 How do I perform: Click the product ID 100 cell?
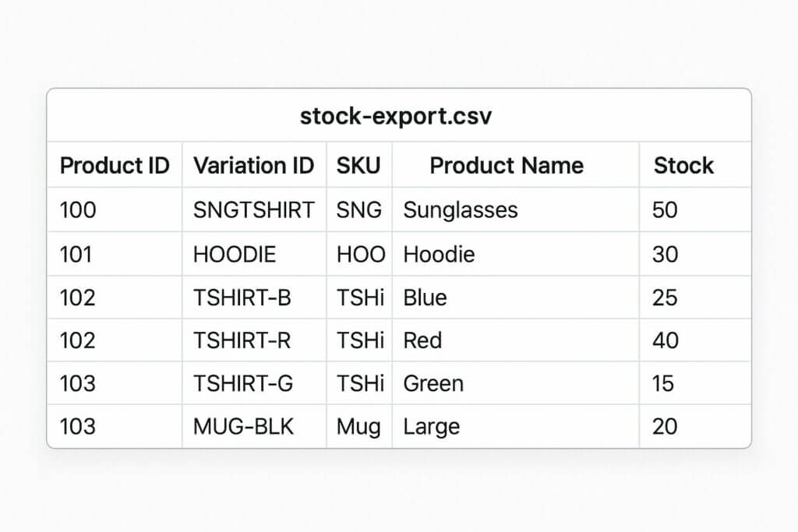(x=78, y=210)
